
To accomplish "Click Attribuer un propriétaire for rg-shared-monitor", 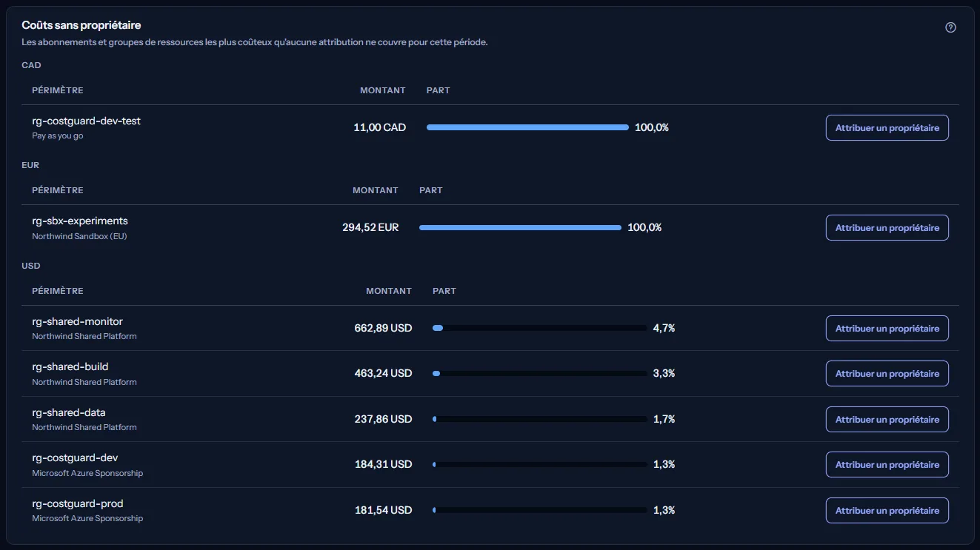I will tap(887, 328).
